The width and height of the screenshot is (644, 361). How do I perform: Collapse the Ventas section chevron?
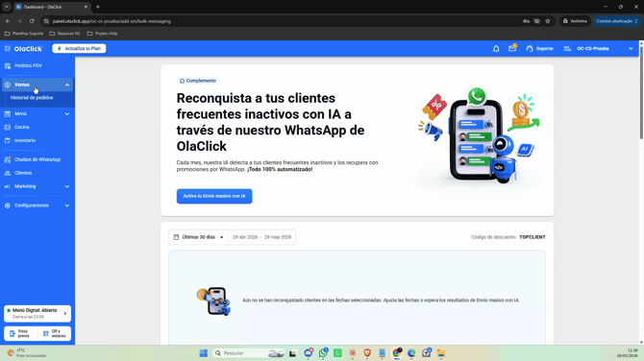[67, 84]
